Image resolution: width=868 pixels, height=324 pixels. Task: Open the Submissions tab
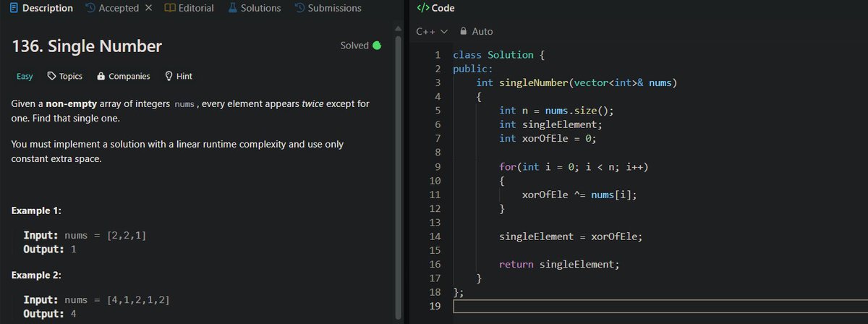click(328, 8)
